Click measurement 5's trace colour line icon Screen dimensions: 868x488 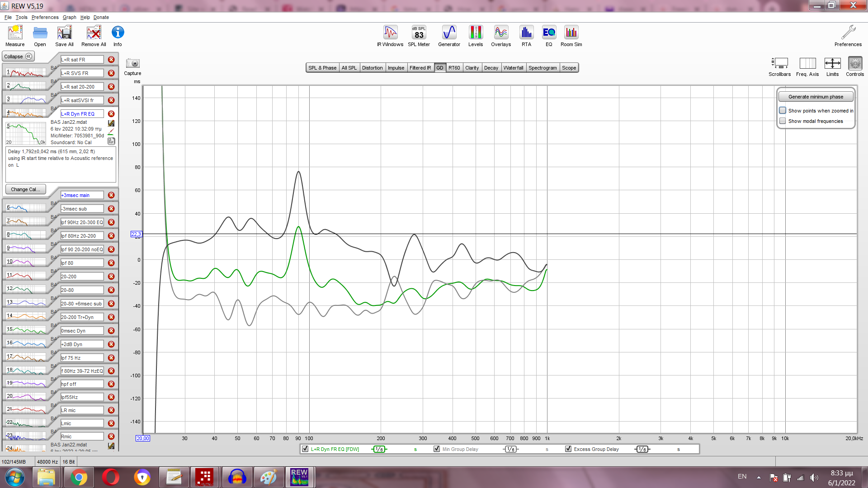[111, 132]
